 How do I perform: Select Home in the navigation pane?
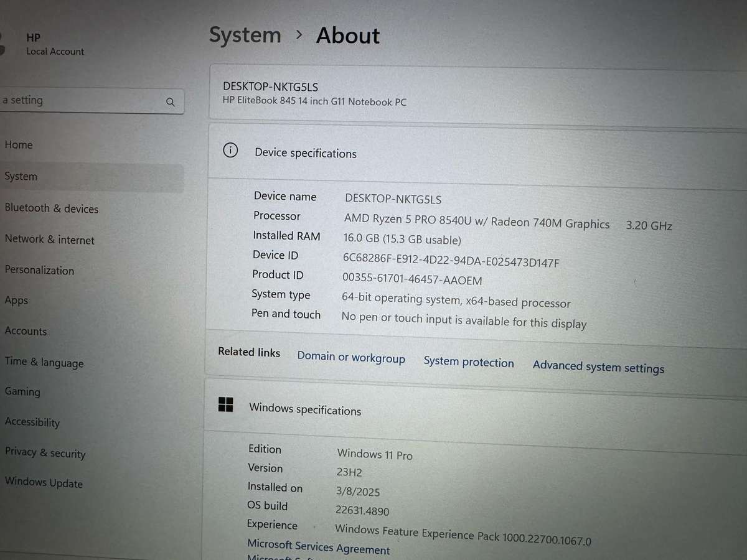pos(18,144)
